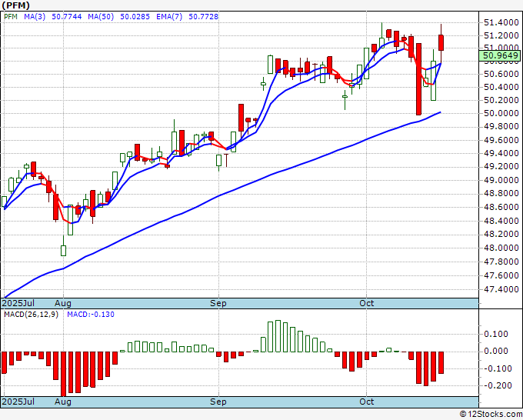Click the 0.000 MACD axis label
The width and height of the screenshot is (523, 420).
point(495,351)
